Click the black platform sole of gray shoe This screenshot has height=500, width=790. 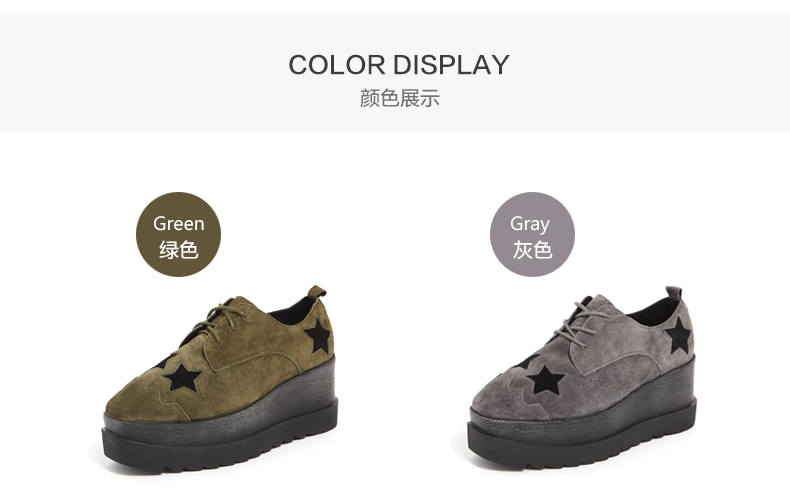click(582, 426)
